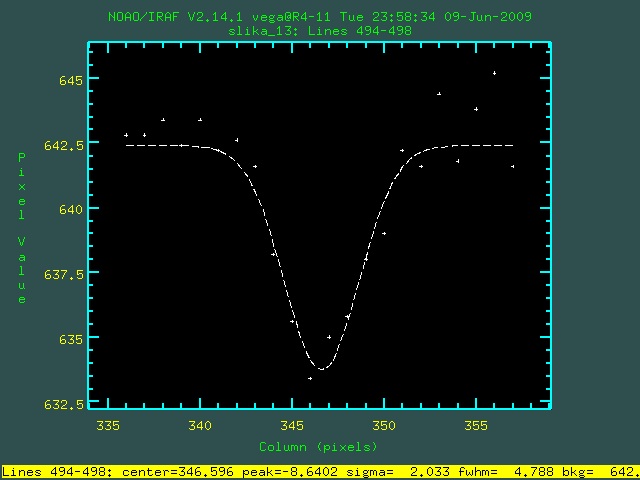
Task: Click the vertical 'Pixel Value' axis title
Action: [x=22, y=229]
